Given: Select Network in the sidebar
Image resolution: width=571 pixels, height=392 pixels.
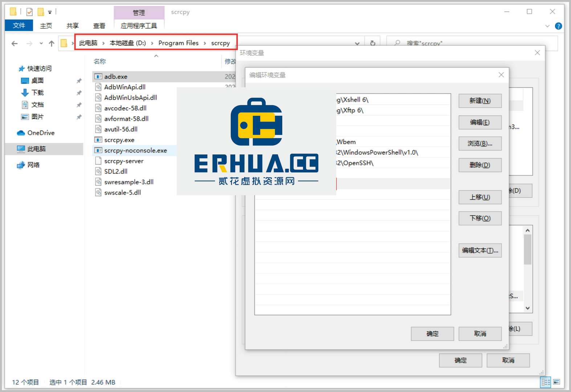Looking at the screenshot, I should point(33,165).
